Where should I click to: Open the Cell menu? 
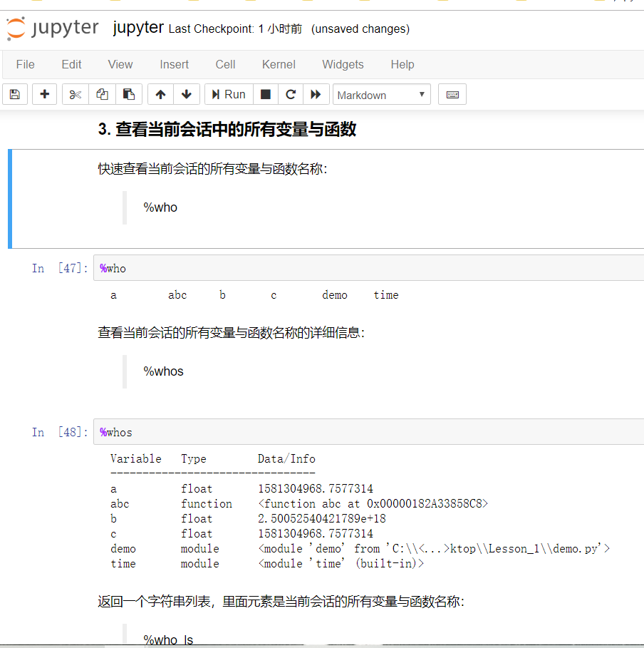(225, 64)
